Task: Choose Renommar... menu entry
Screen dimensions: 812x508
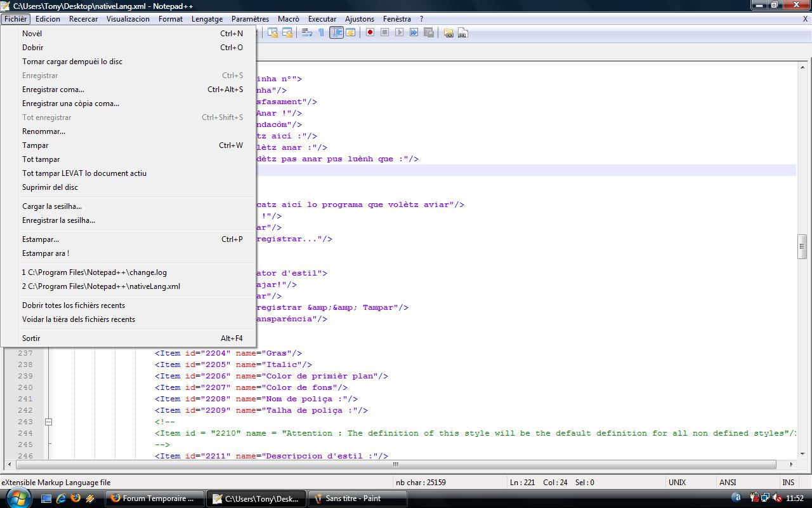Action: click(129, 131)
